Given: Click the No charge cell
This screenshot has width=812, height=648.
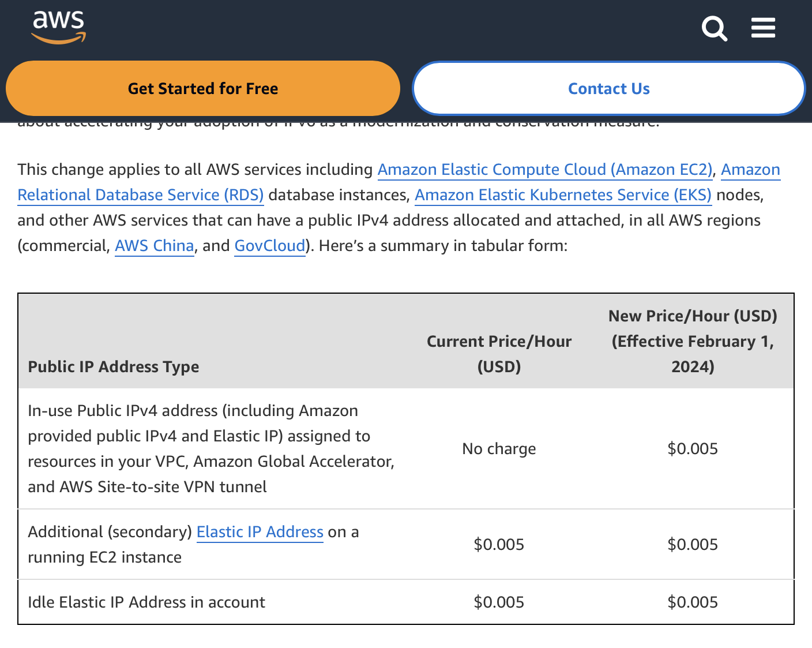Looking at the screenshot, I should pos(499,449).
